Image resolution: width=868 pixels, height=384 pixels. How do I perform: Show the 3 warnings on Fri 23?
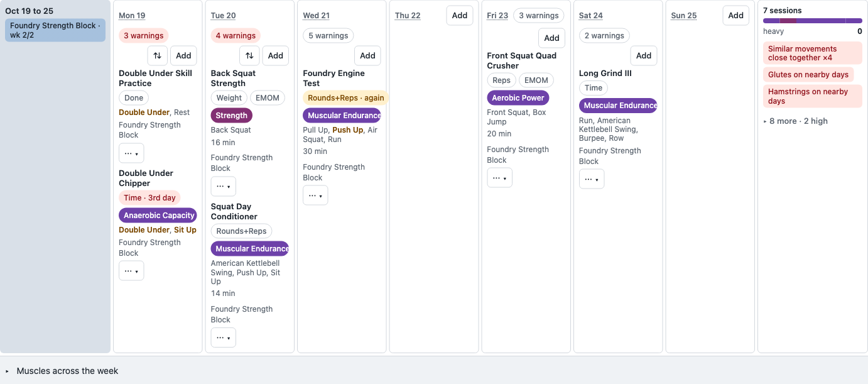coord(538,16)
